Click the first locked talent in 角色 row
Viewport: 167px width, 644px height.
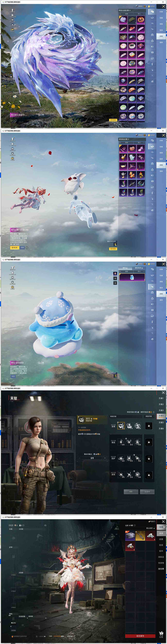121,442
